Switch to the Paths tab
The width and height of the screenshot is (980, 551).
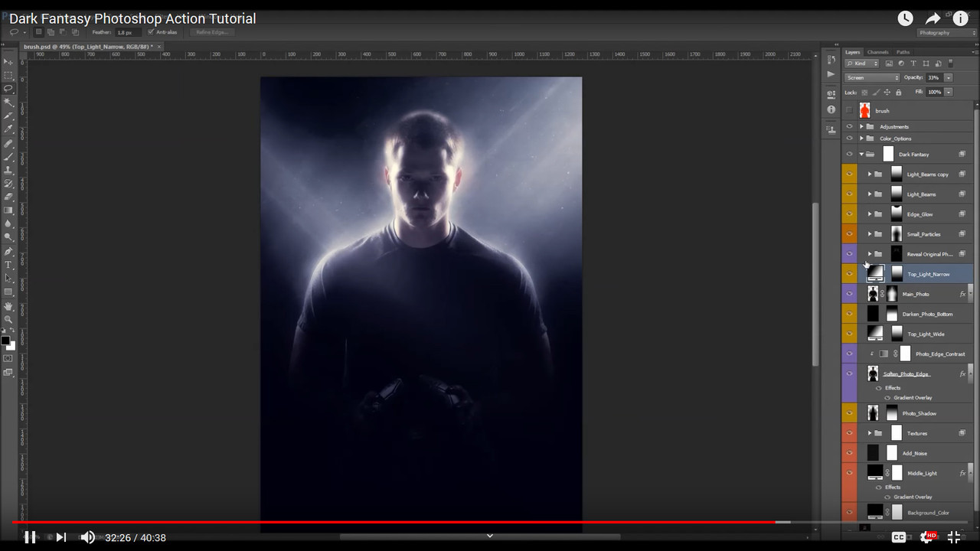903,52
